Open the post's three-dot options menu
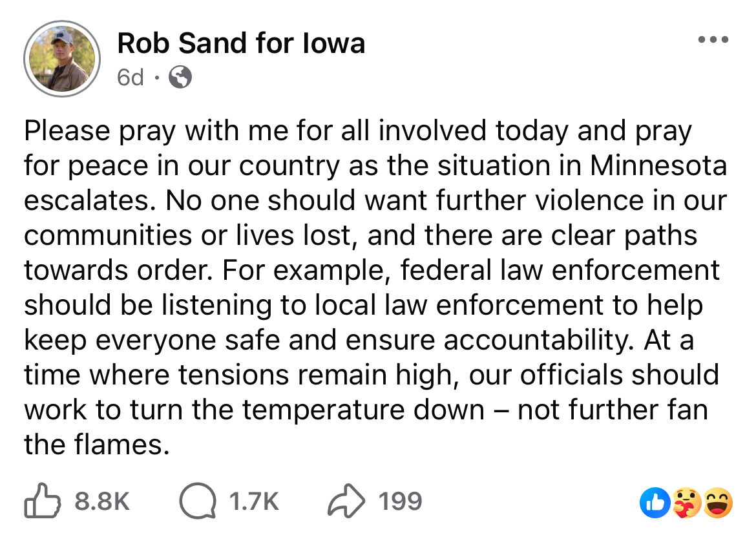Viewport: 756px width, 537px height. point(715,40)
